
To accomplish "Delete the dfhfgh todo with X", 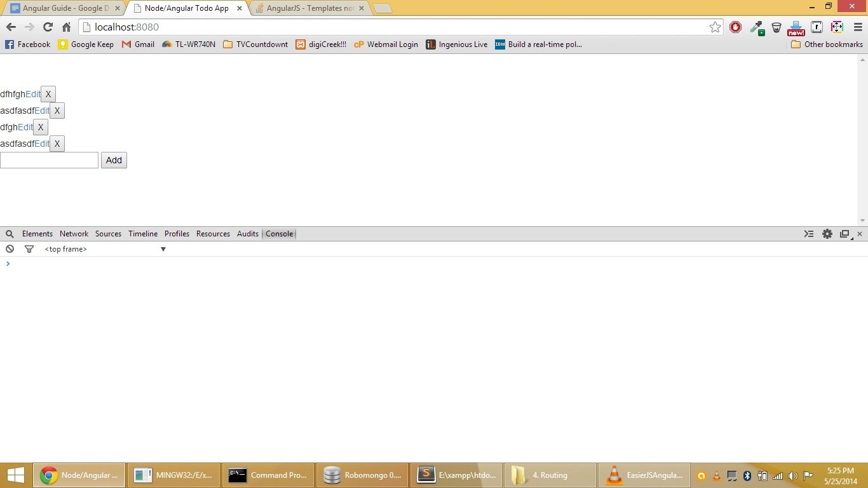I will click(x=48, y=94).
